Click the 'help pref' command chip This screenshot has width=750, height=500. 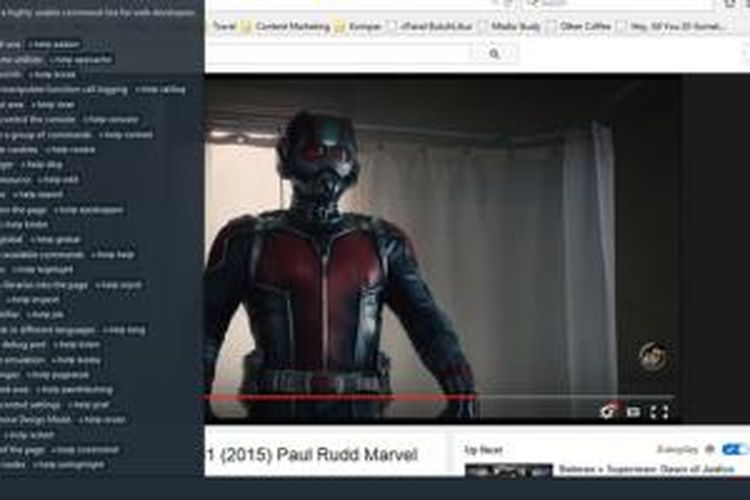tap(88, 405)
